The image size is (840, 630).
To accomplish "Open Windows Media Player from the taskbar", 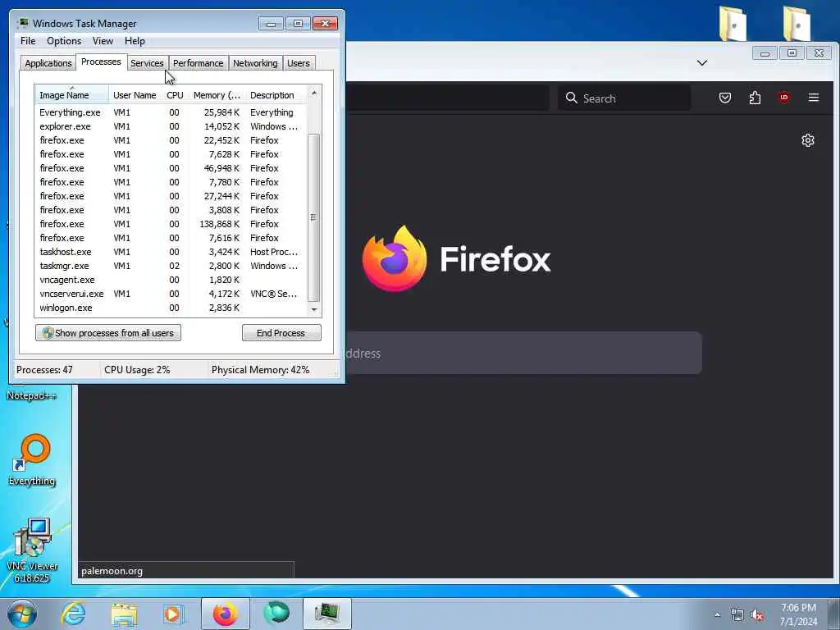I will click(174, 614).
